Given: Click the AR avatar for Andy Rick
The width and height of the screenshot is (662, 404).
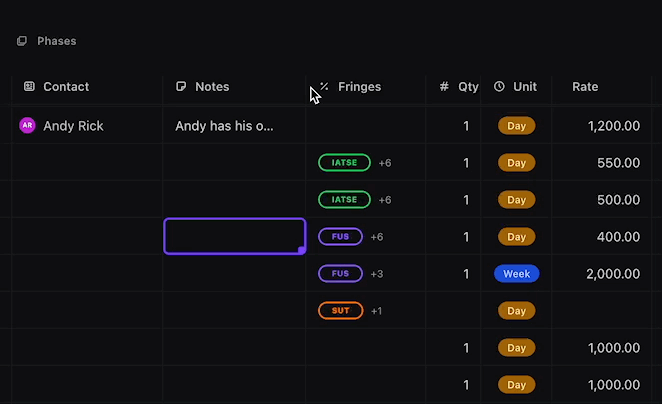Looking at the screenshot, I should (27, 125).
